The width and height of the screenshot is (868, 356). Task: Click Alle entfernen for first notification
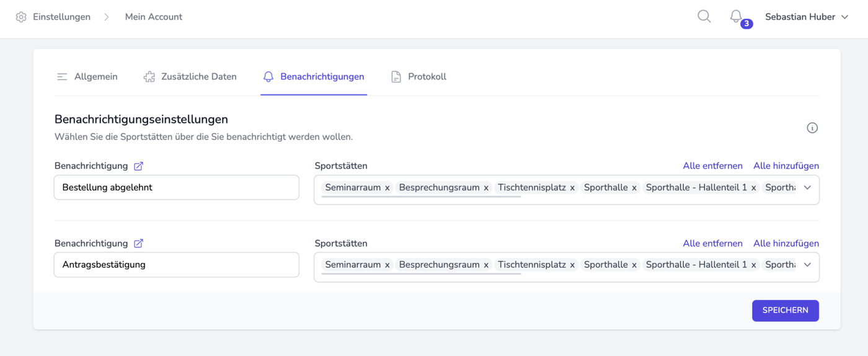click(x=712, y=166)
